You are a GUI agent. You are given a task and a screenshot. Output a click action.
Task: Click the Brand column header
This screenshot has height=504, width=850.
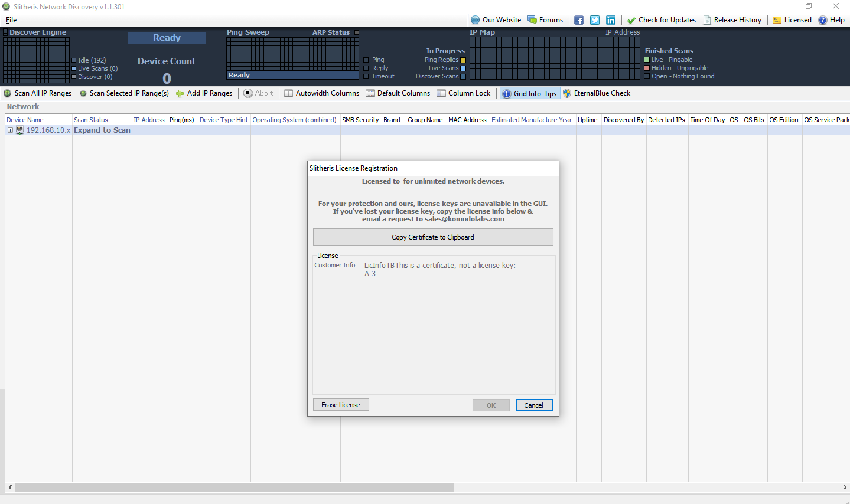point(393,120)
